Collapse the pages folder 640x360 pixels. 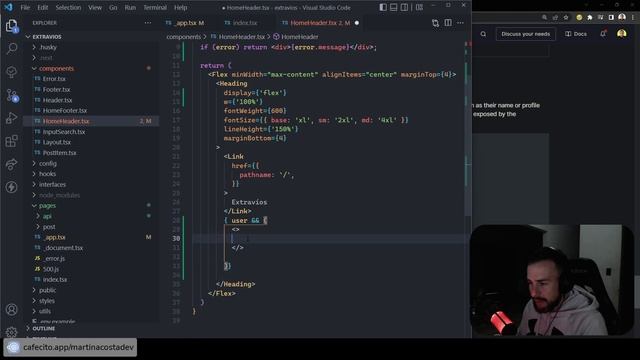tap(47, 206)
